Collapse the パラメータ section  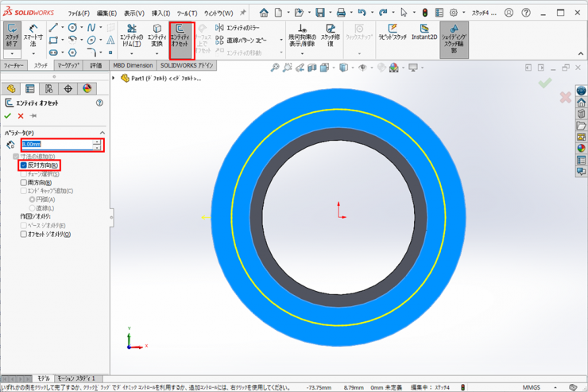[103, 133]
